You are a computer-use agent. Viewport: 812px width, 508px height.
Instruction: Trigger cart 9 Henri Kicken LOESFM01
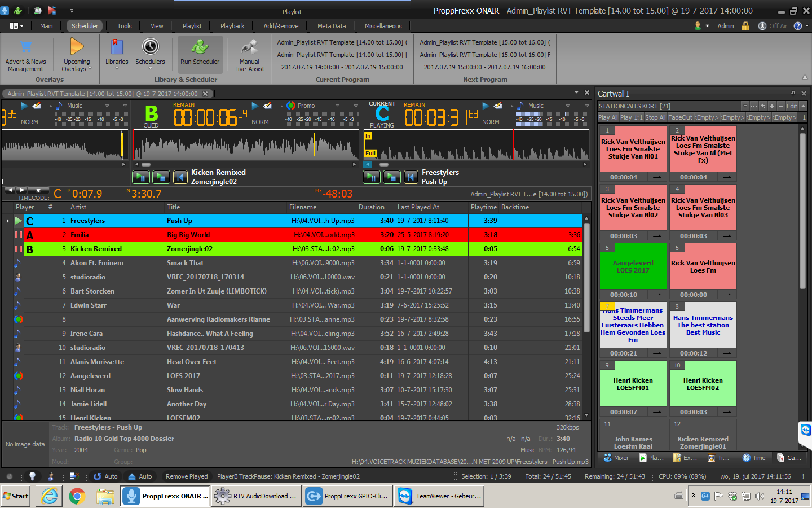click(x=633, y=384)
